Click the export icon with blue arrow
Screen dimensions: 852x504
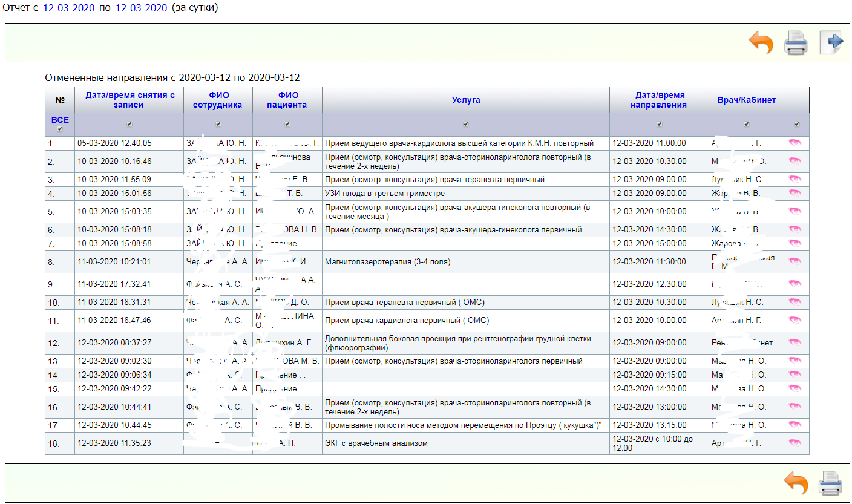[x=831, y=42]
